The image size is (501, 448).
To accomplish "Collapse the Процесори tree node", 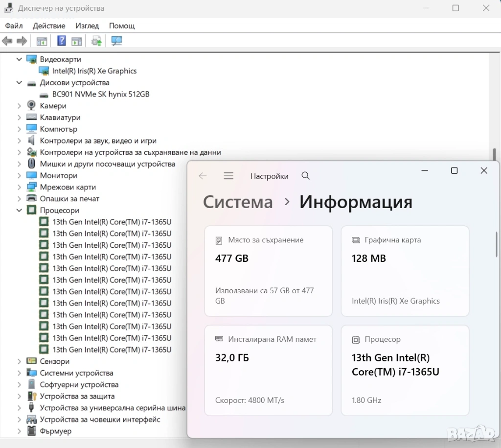I will coord(20,211).
